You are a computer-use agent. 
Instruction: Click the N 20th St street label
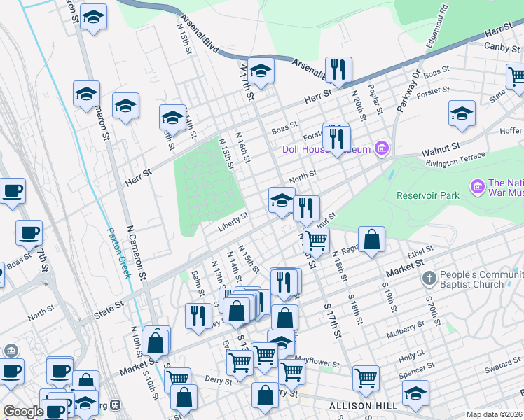pos(359,105)
